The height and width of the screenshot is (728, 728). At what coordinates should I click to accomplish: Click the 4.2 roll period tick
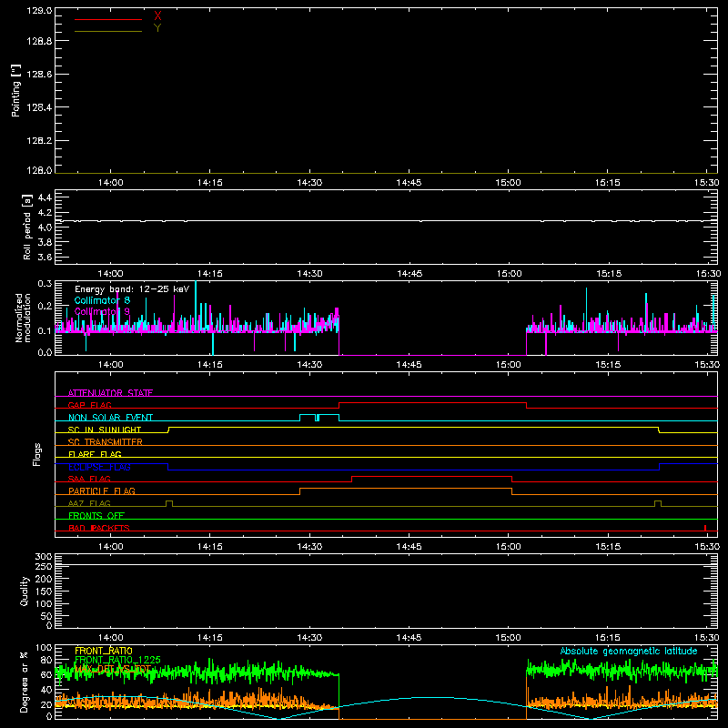45,213
